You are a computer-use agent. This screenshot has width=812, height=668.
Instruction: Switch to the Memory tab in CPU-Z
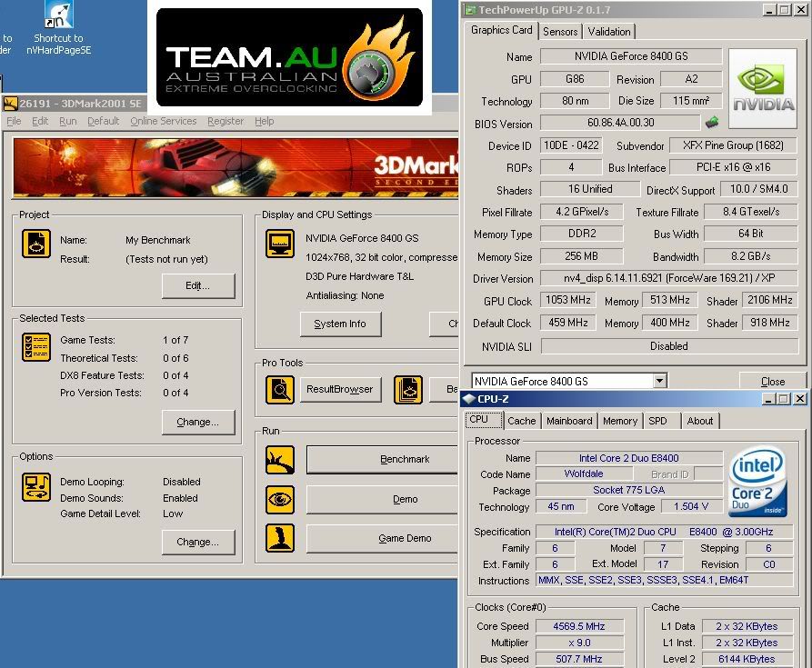pos(620,421)
